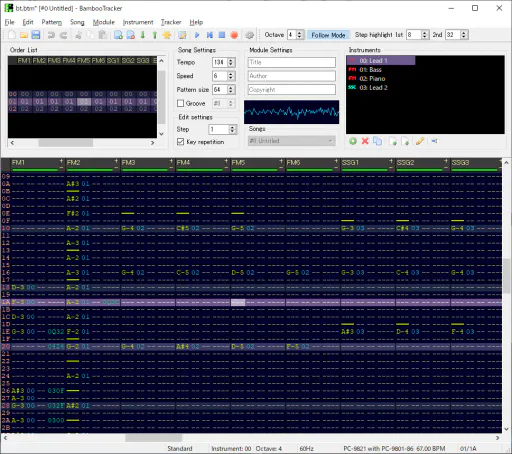Adjust Step spinner in Edit settings
This screenshot has height=454, width=512.
point(233,129)
